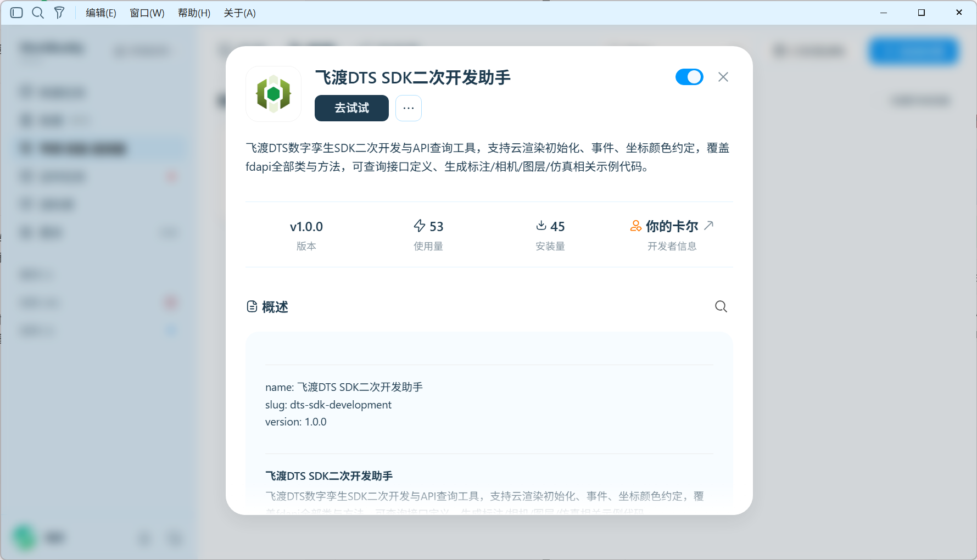
Task: Search within the 概述 section
Action: tap(721, 306)
